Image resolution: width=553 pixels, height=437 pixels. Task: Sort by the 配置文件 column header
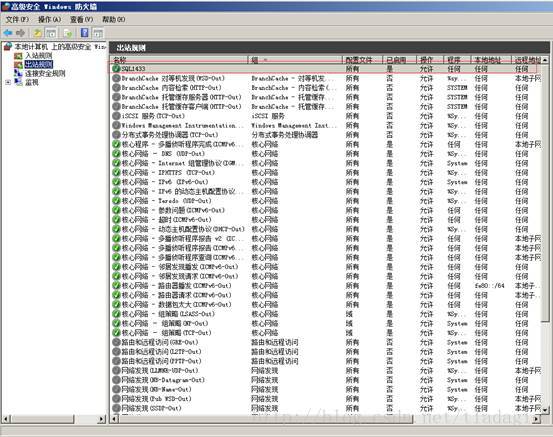pyautogui.click(x=362, y=60)
